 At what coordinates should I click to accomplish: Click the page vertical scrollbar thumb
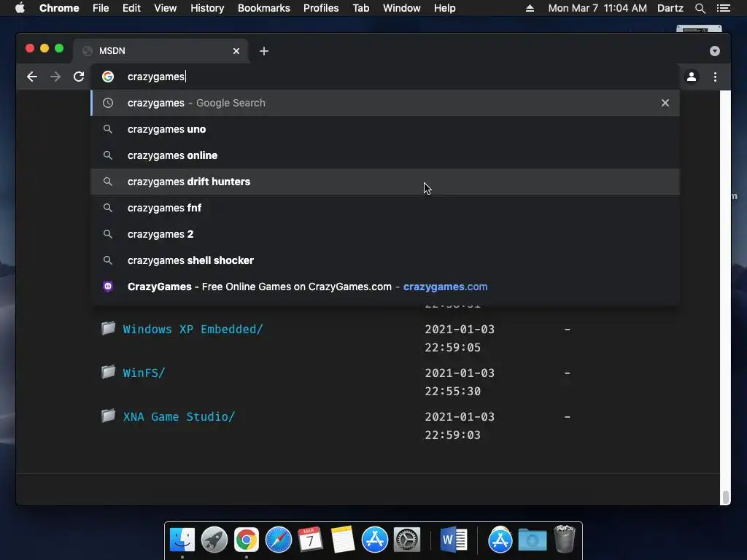726,497
